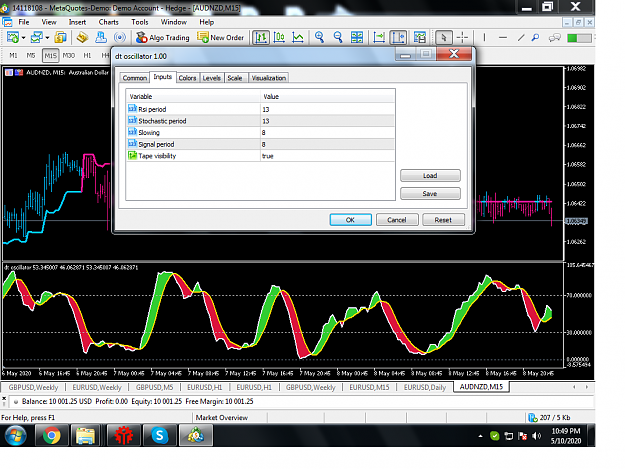Click the Save button
This screenshot has width=625, height=469.
click(x=430, y=193)
